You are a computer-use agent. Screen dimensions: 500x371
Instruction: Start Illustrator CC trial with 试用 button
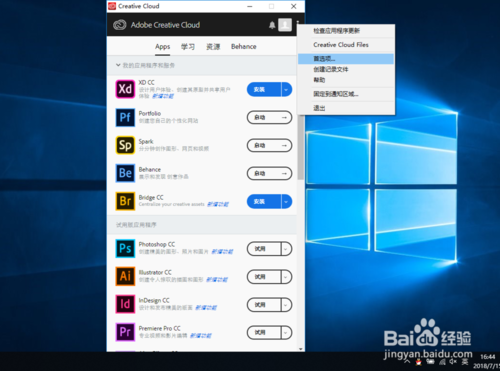point(264,277)
